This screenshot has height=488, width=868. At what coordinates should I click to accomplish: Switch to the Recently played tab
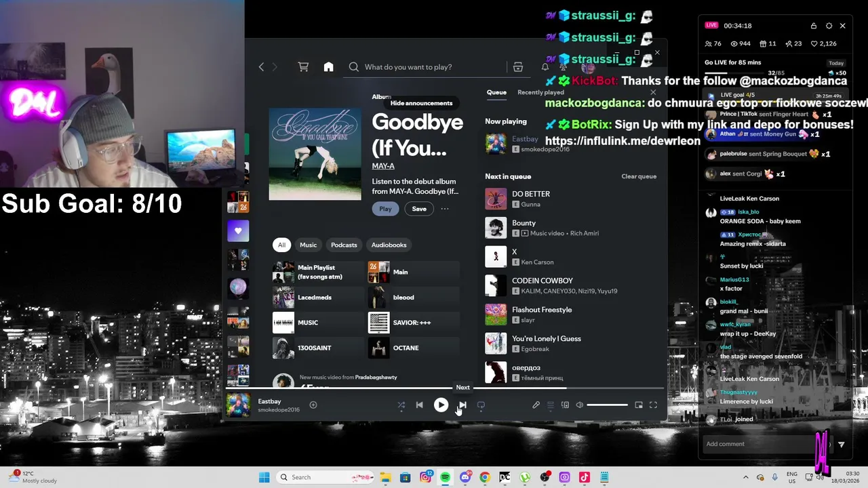[x=540, y=92]
